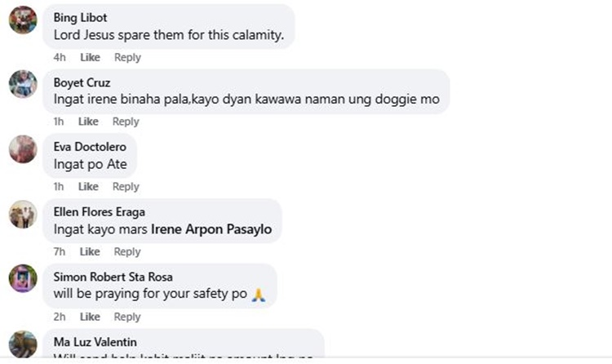612x364 pixels.
Task: Like Bing Libot's comment
Action: (x=90, y=57)
